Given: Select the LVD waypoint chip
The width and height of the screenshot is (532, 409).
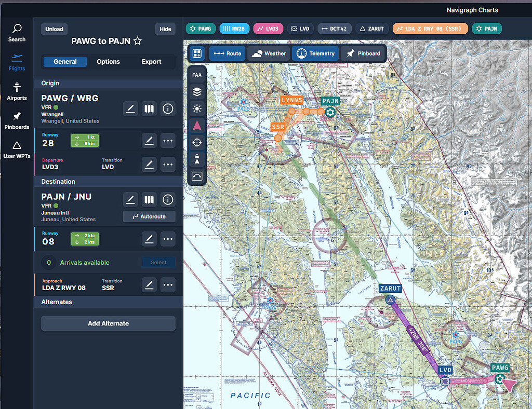Looking at the screenshot, I should coord(300,29).
